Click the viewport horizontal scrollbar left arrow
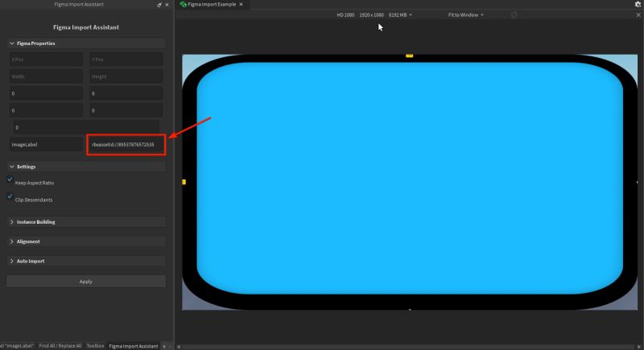Viewport: 644px width, 350px height. [179, 347]
